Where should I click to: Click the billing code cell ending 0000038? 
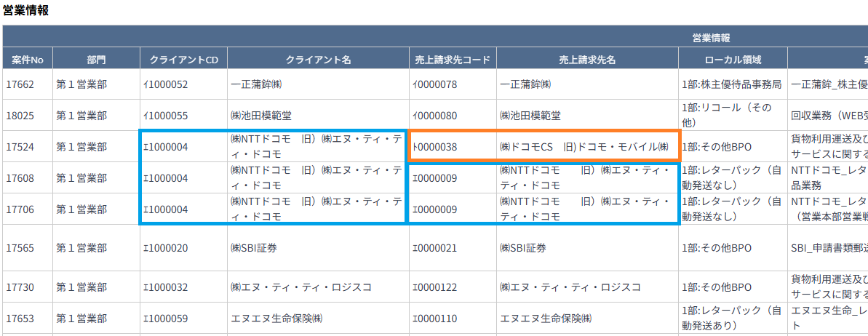[435, 147]
